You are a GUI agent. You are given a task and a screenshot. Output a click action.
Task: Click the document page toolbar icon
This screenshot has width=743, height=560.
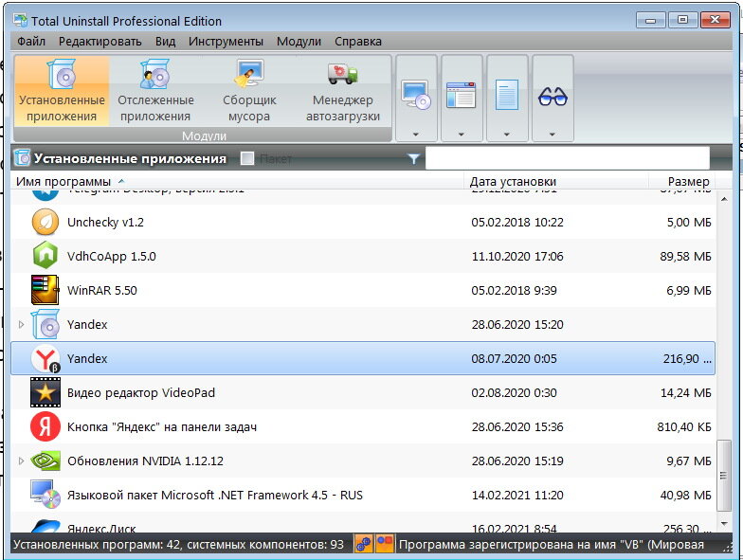pos(506,95)
